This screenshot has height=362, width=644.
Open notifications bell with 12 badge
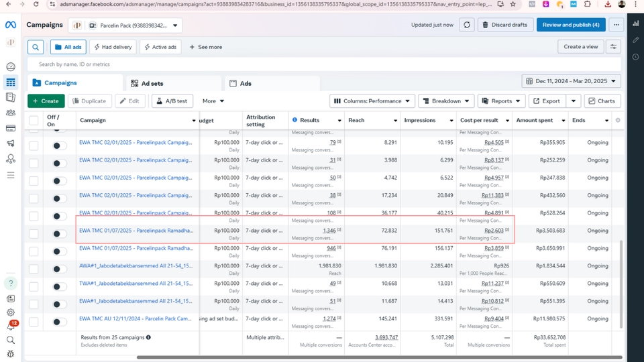(11, 326)
